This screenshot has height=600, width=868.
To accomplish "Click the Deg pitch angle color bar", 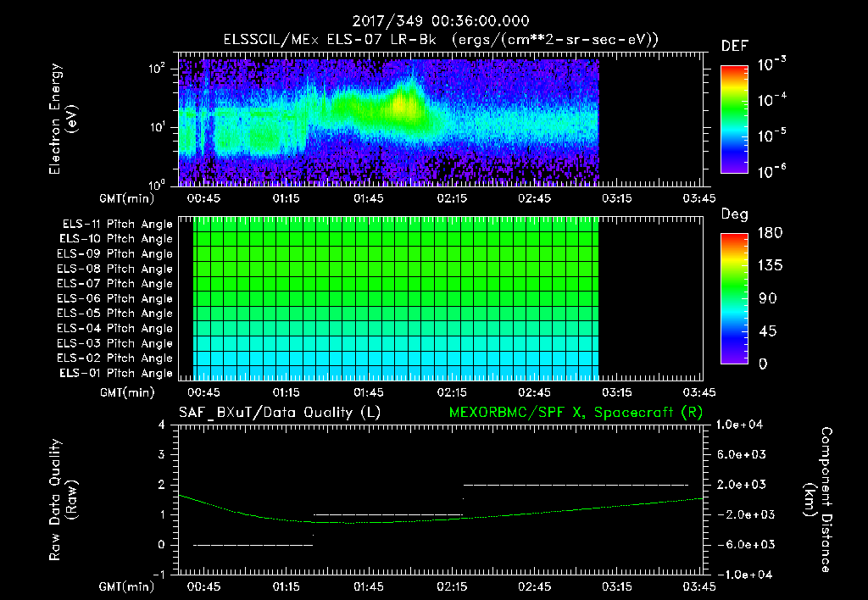I will click(x=734, y=298).
